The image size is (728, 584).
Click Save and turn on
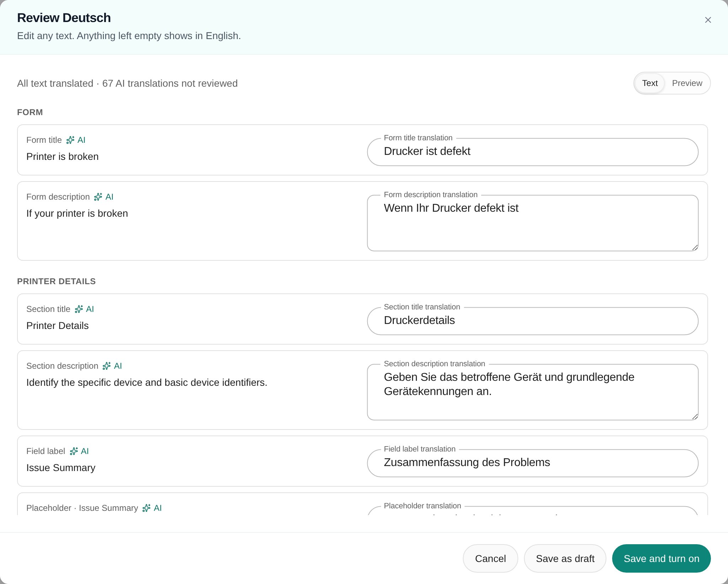pyautogui.click(x=661, y=558)
